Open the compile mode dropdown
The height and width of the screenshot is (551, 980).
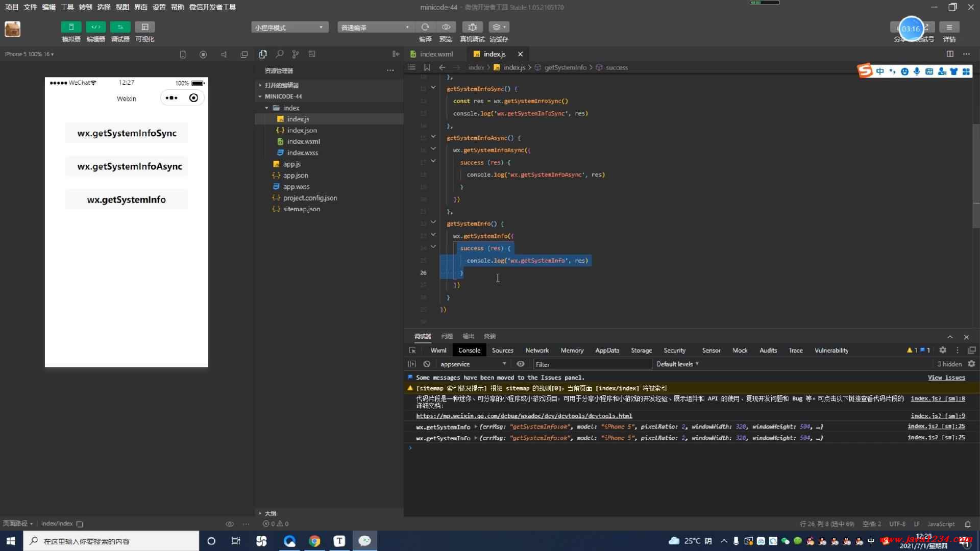coord(376,28)
